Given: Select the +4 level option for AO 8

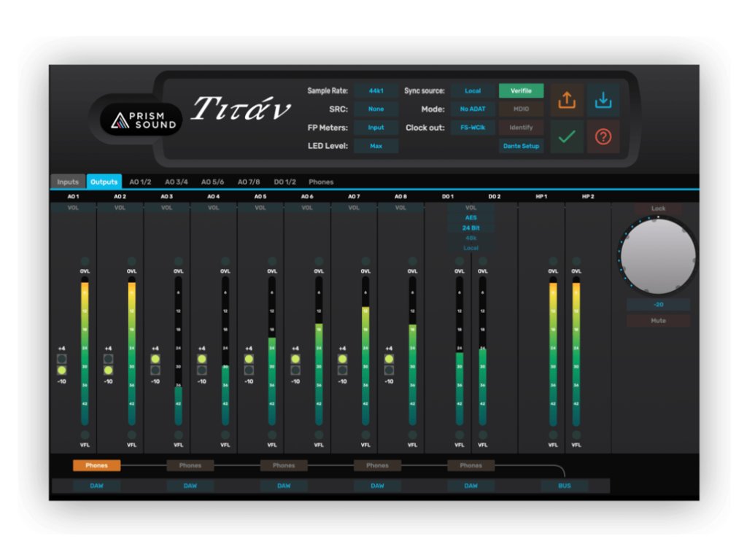Looking at the screenshot, I should coord(390,359).
